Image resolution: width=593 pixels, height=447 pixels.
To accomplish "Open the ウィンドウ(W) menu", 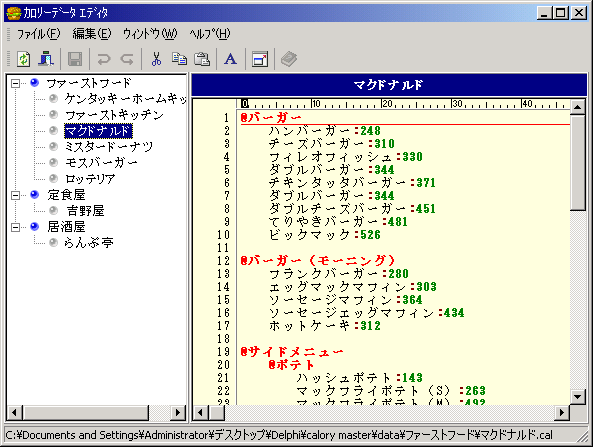I will 150,34.
